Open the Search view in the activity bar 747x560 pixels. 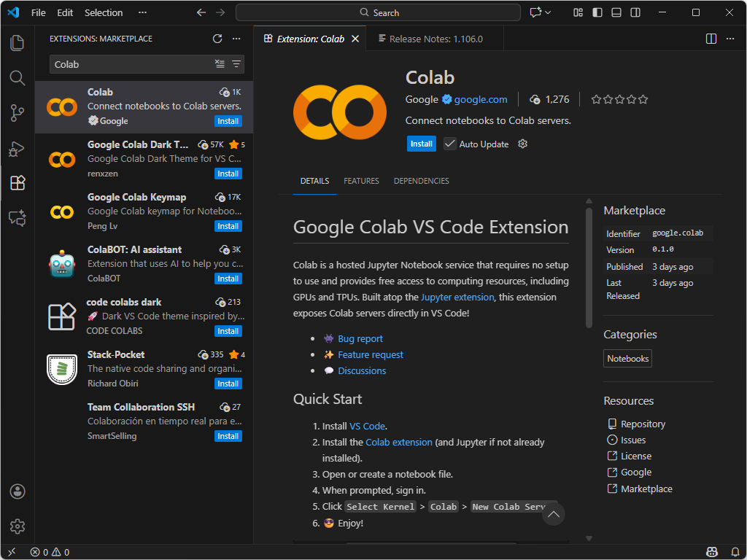17,78
